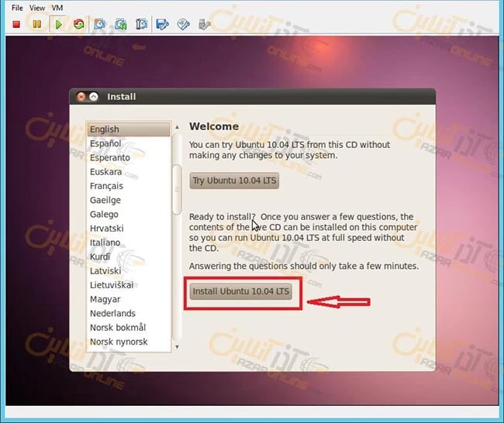Select Hrvatski in the language list
The height and width of the screenshot is (423, 504).
coord(129,229)
